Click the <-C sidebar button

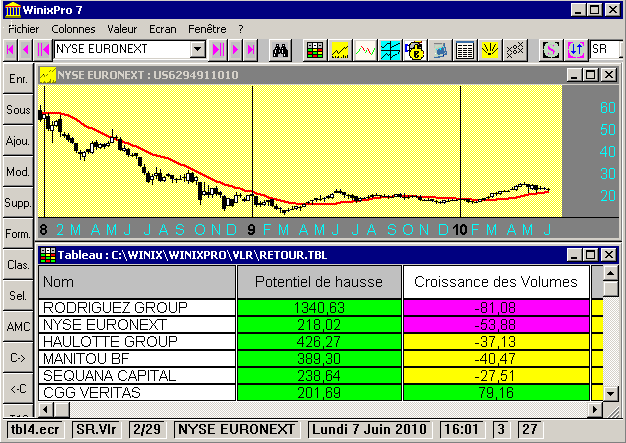tap(18, 389)
